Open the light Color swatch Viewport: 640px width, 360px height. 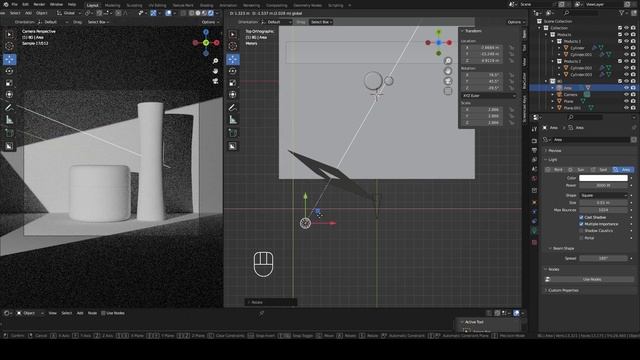pyautogui.click(x=603, y=178)
